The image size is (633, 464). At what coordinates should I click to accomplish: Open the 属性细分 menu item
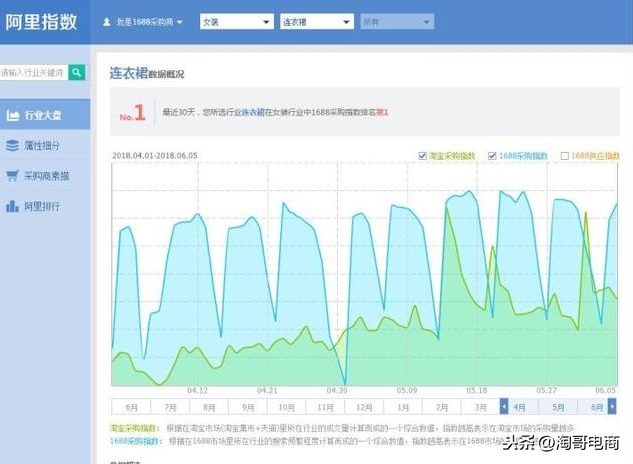[45, 145]
